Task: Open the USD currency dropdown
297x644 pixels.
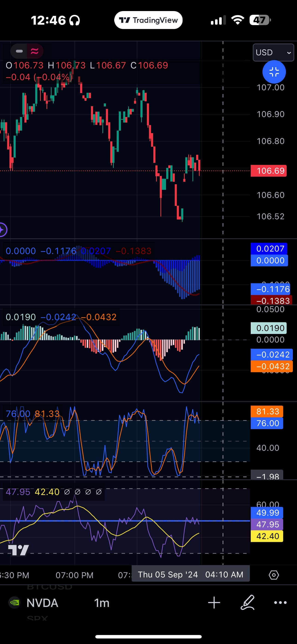Action: [273, 53]
